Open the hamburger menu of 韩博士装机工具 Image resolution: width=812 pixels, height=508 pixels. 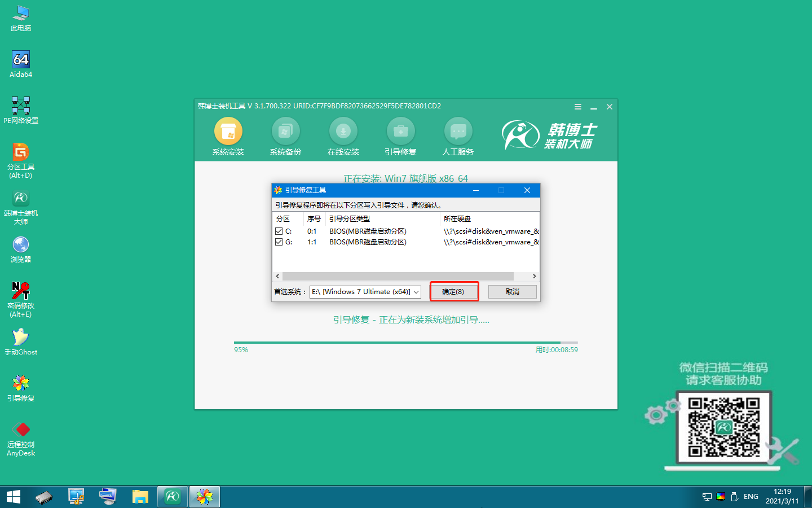[577, 106]
